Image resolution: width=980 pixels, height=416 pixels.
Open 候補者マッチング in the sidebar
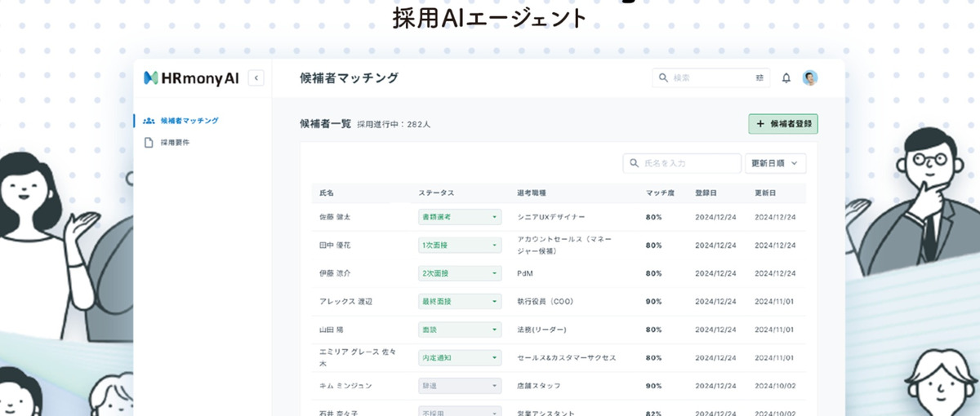[180, 121]
